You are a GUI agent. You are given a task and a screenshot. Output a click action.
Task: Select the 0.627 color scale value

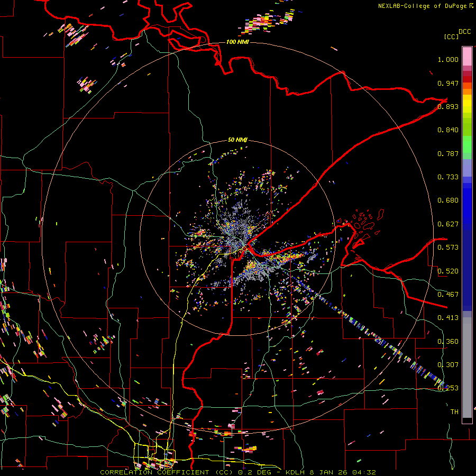point(448,224)
